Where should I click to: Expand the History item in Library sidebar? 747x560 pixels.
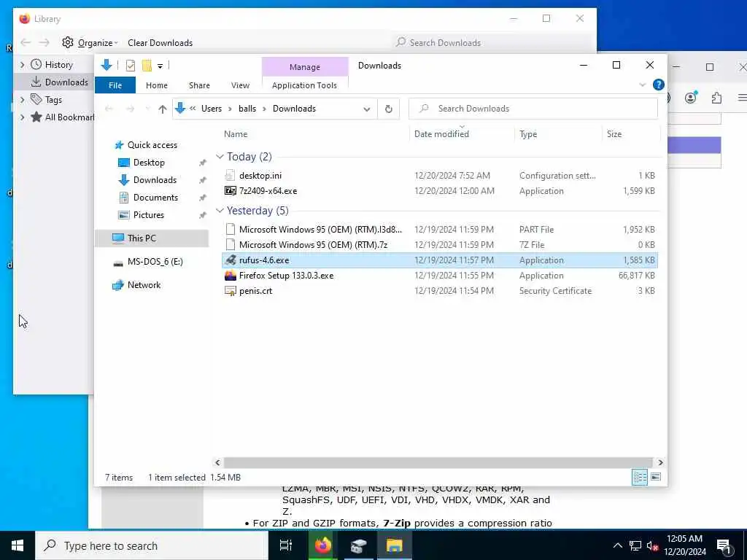click(x=23, y=65)
